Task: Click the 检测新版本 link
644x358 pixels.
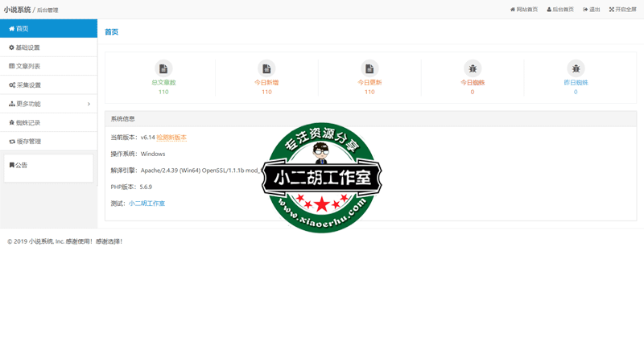Action: (171, 138)
